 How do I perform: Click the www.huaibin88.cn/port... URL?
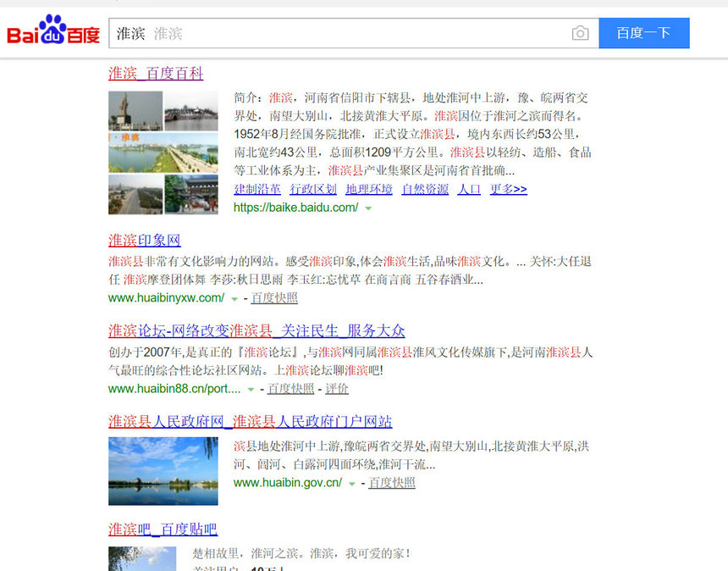pos(174,388)
